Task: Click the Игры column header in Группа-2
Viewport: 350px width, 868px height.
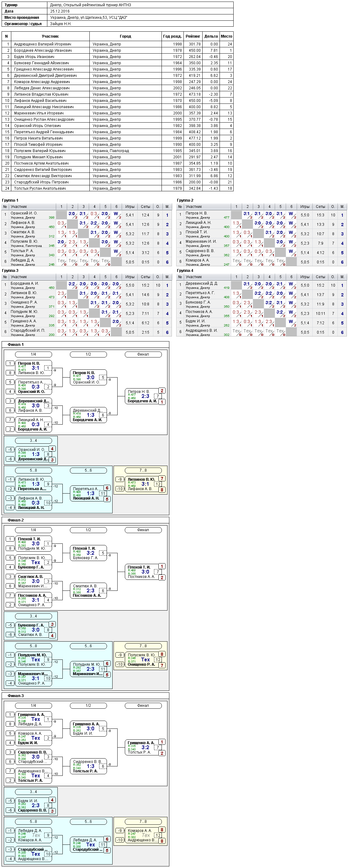Action: [305, 207]
